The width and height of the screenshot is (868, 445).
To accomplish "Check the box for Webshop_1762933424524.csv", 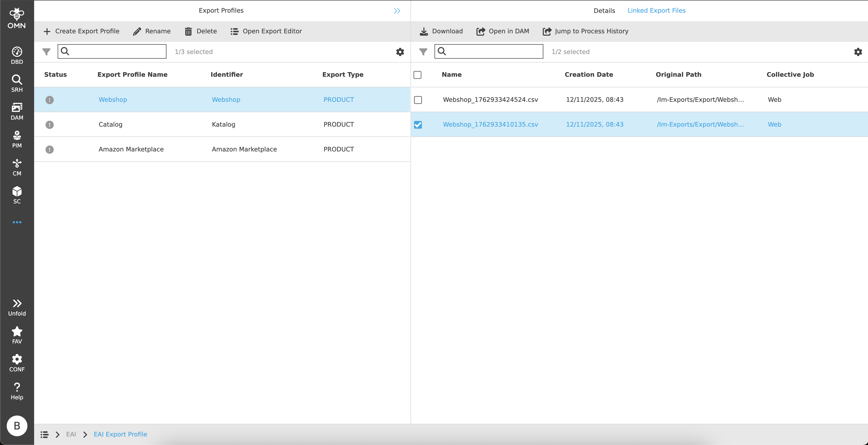I will point(418,100).
